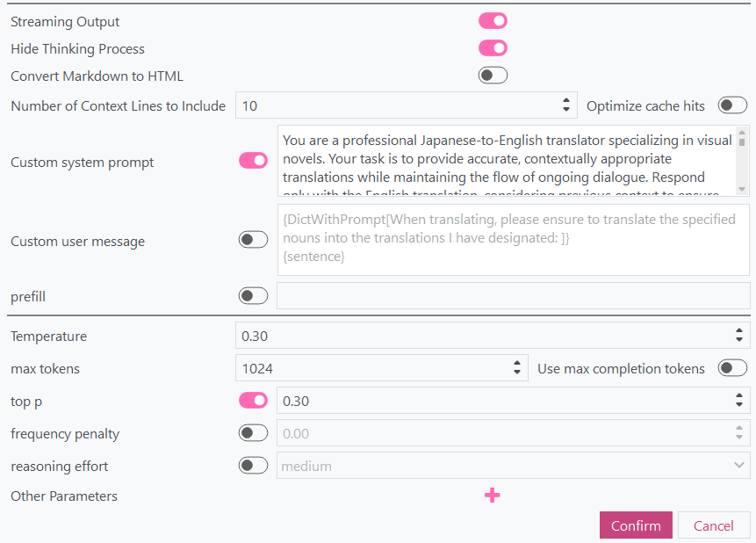
Task: Click the system prompt text scrollbar
Action: pyautogui.click(x=742, y=162)
